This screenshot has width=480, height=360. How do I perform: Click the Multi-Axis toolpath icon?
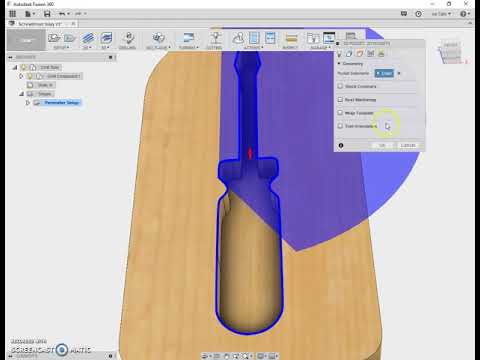click(159, 38)
